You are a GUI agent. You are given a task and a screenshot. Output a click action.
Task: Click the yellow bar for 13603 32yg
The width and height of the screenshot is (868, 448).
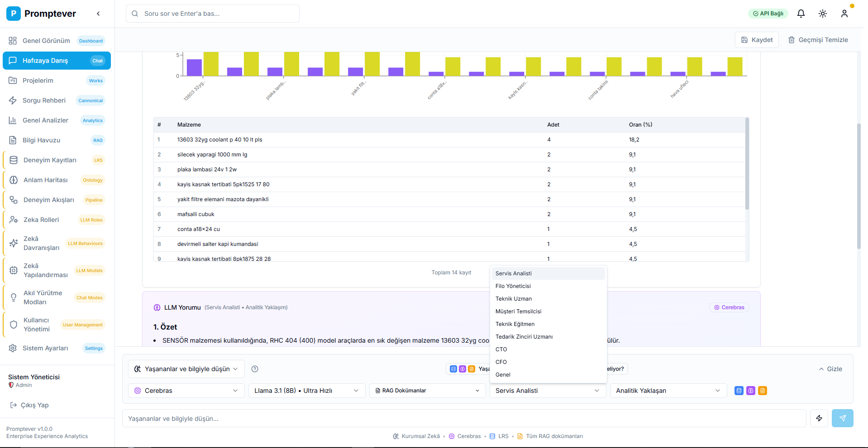pyautogui.click(x=211, y=64)
